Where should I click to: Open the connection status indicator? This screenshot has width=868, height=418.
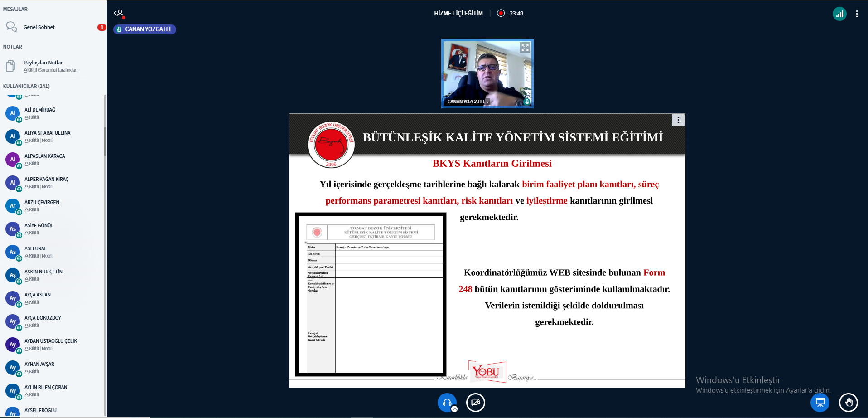coord(839,14)
